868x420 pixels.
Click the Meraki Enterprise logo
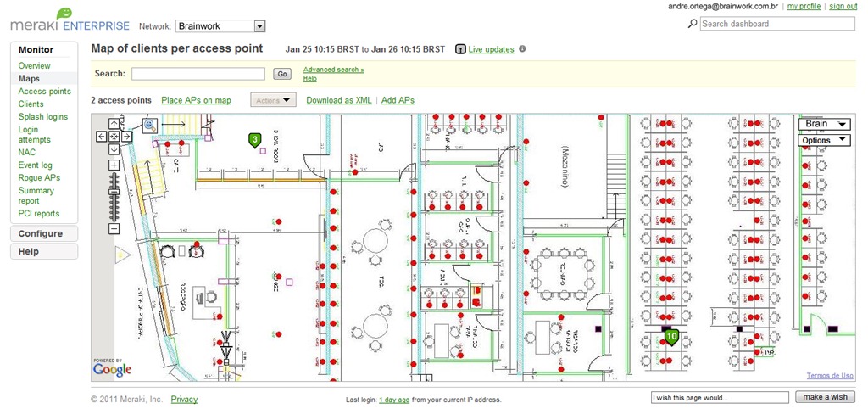point(70,21)
